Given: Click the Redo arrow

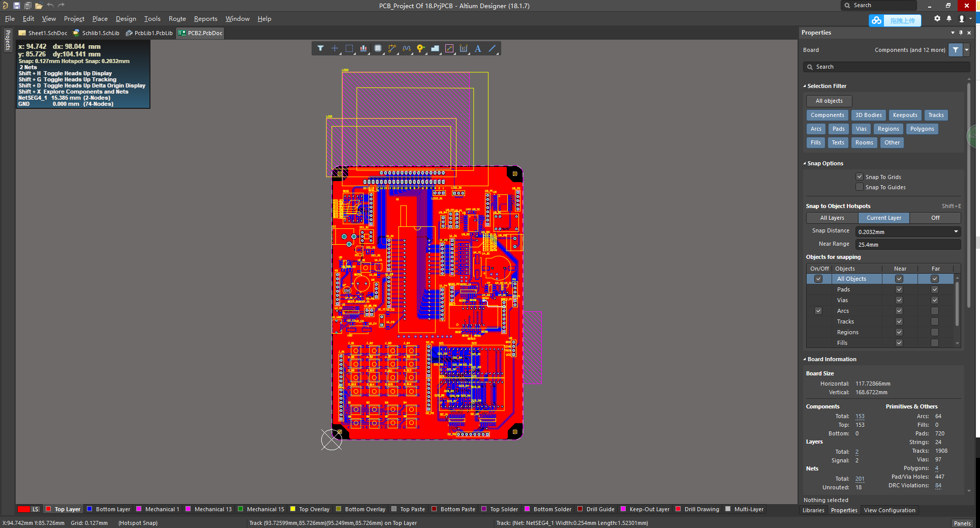Looking at the screenshot, I should point(61,5).
